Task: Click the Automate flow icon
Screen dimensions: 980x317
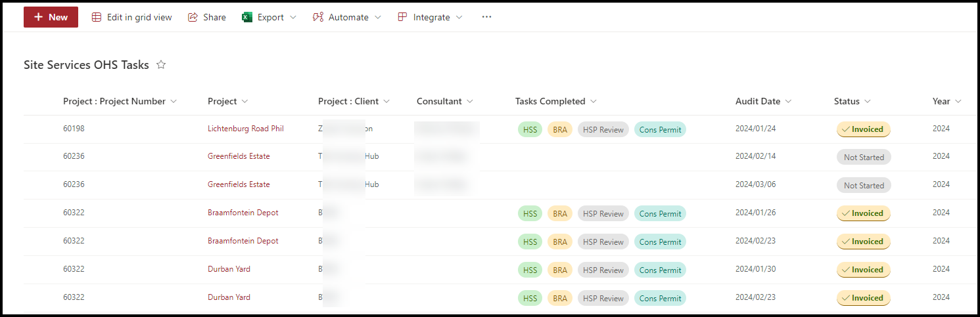Action: pyautogui.click(x=318, y=17)
